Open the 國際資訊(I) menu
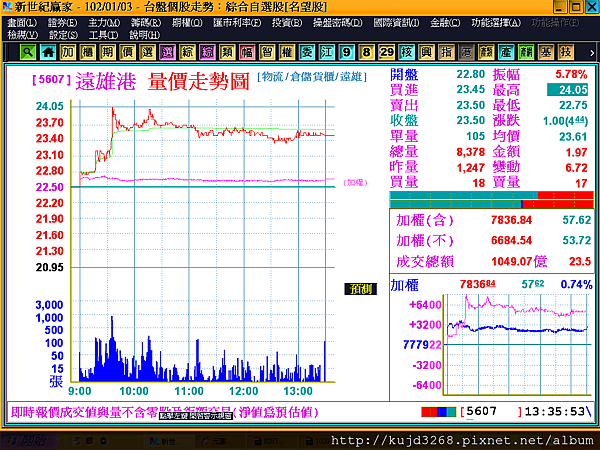The height and width of the screenshot is (450, 600). (x=396, y=23)
